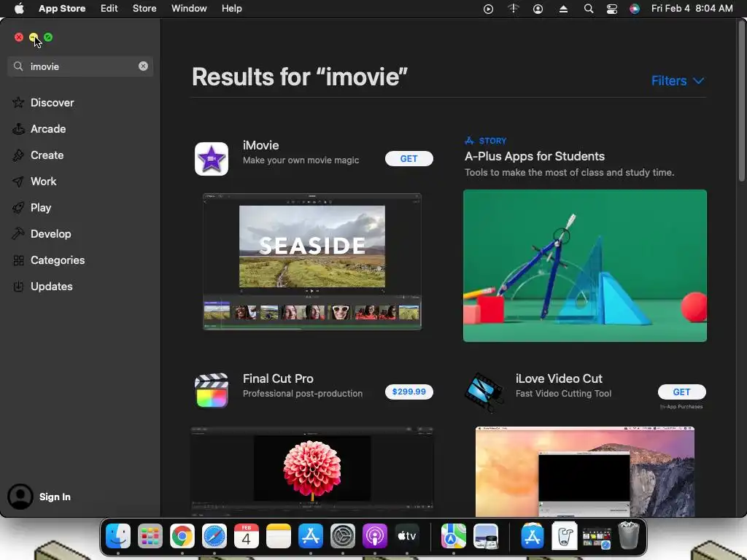Image resolution: width=747 pixels, height=560 pixels.
Task: Open the document file icon in dock
Action: (565, 536)
